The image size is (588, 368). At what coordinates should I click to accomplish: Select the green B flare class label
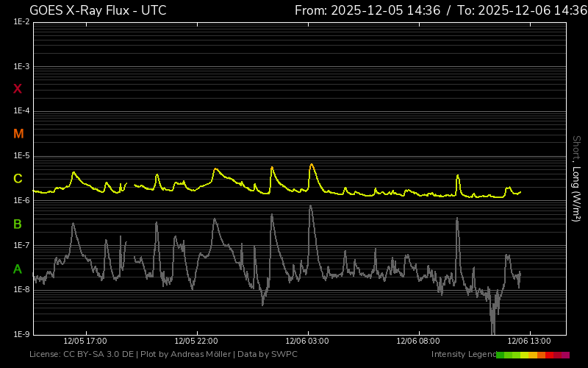pos(18,224)
